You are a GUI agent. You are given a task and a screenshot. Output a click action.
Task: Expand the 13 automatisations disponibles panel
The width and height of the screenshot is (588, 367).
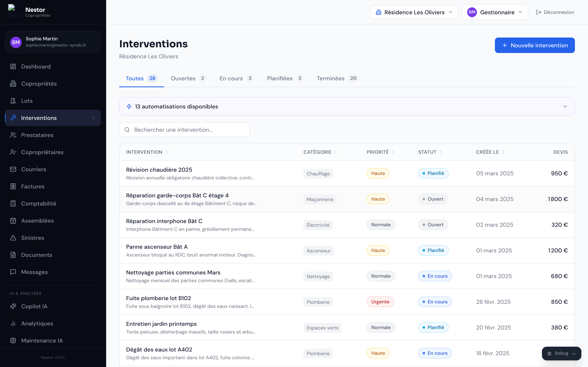pyautogui.click(x=347, y=107)
